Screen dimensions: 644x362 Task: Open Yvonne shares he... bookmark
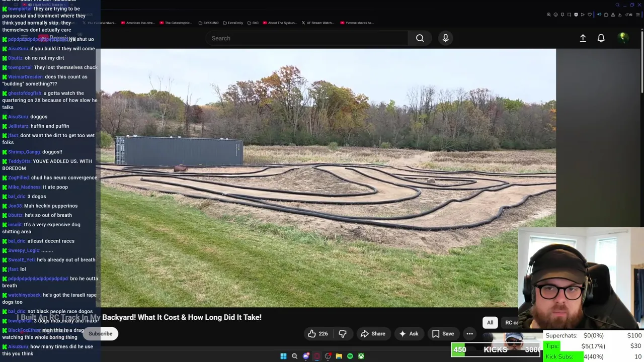[x=357, y=23]
